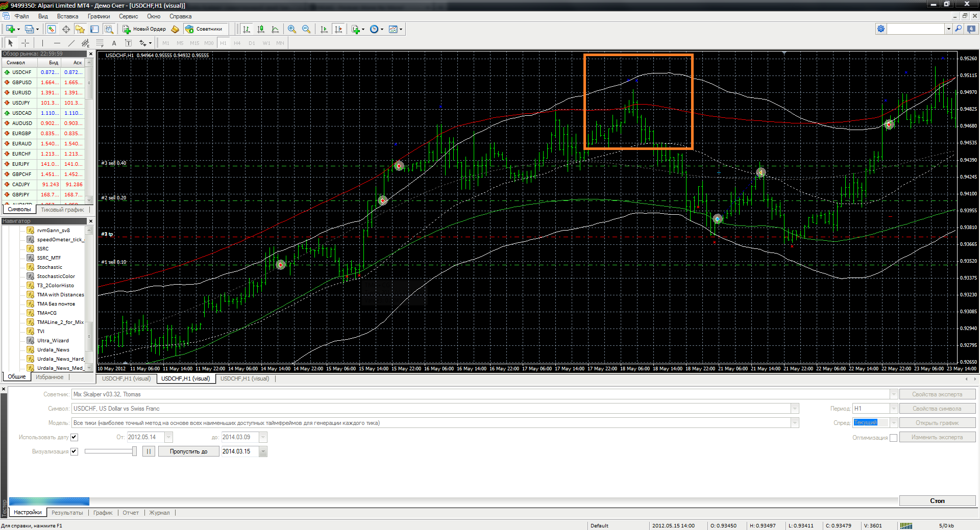Zoom out the chart
The height and width of the screenshot is (530, 980).
pyautogui.click(x=306, y=29)
